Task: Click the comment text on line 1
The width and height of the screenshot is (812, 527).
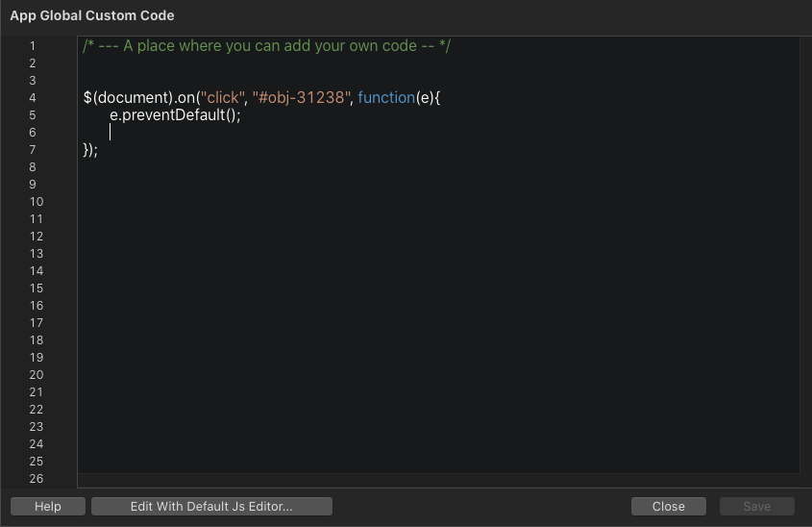Action: click(x=266, y=46)
